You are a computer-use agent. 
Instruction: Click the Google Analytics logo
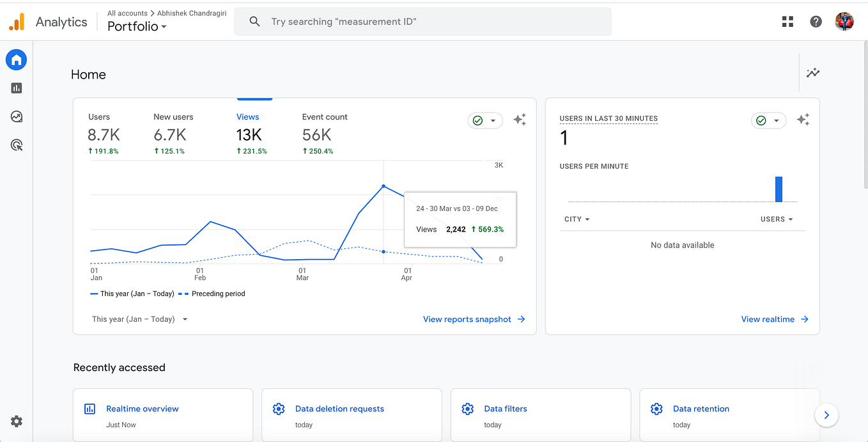(17, 21)
